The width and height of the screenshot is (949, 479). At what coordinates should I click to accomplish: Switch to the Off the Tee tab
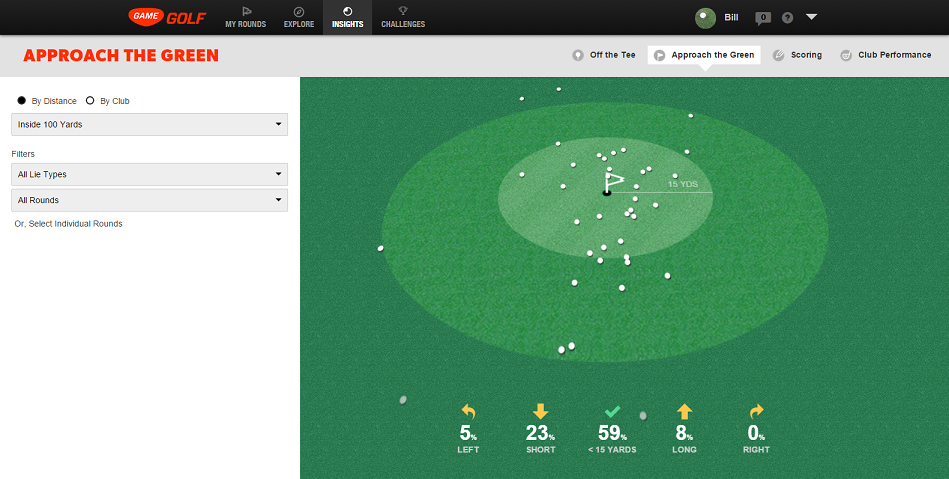(604, 55)
